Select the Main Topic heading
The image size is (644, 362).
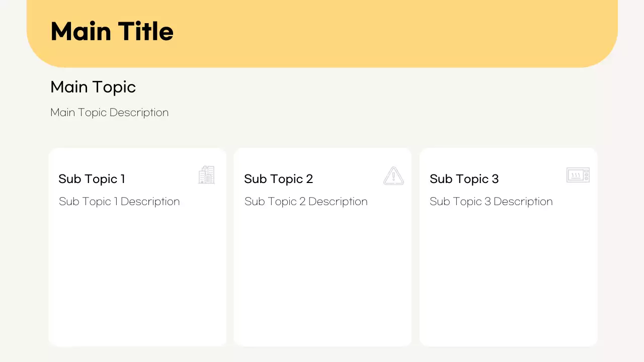coord(93,87)
